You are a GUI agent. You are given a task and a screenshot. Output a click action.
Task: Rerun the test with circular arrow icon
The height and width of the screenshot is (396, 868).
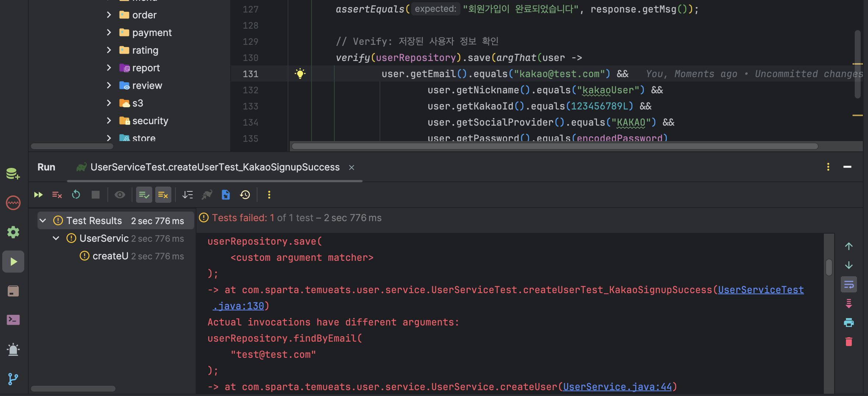tap(76, 195)
